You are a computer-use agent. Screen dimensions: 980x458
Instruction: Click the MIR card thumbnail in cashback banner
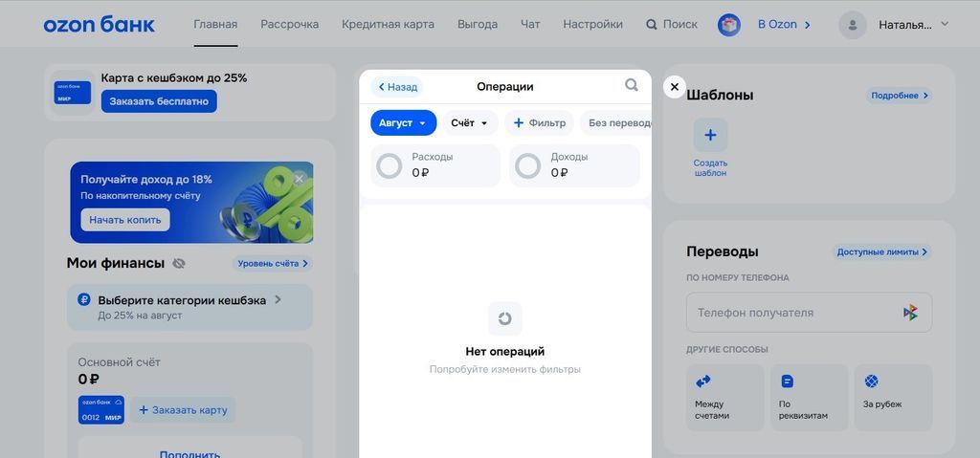(72, 93)
